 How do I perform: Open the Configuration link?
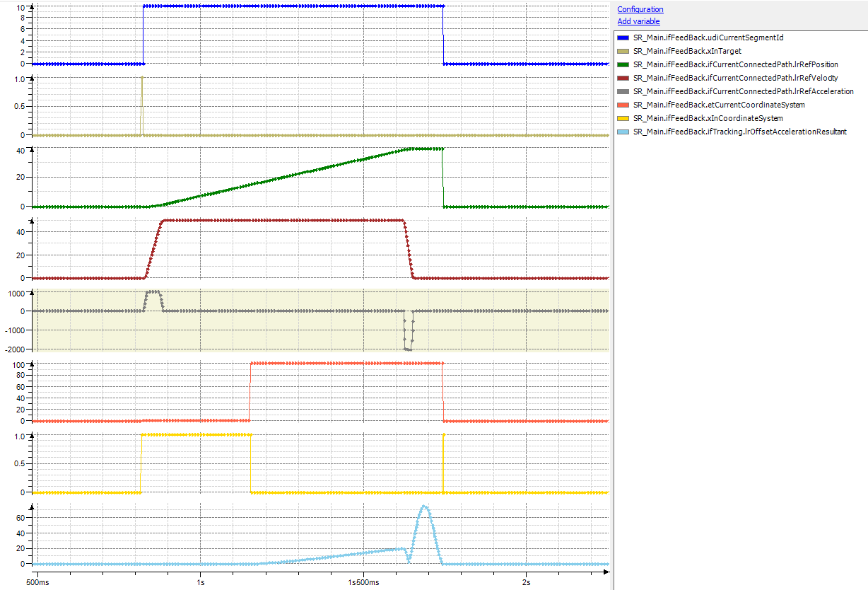click(x=640, y=9)
